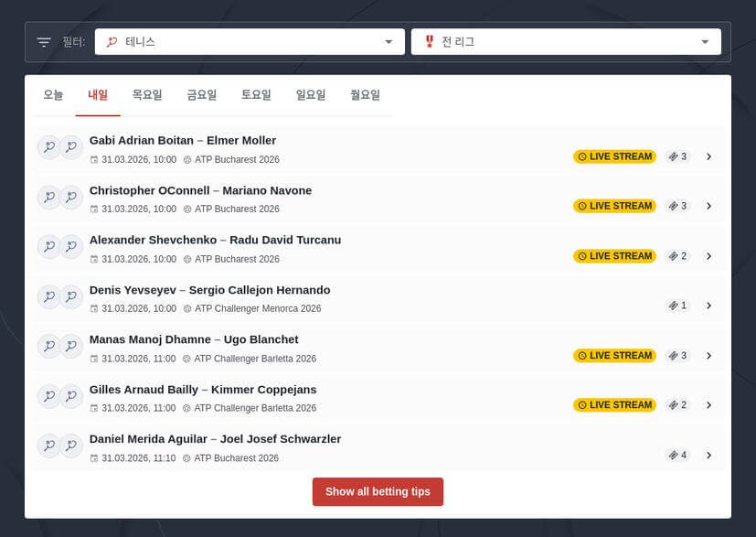Expand the Boitan vs Moller match chevron
This screenshot has height=537, width=756.
tap(708, 156)
